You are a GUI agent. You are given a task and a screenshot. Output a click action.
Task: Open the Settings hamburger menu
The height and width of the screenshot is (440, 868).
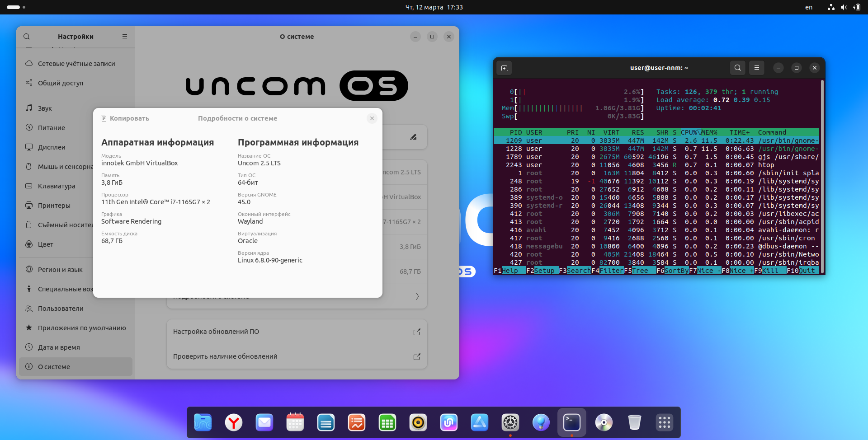125,37
